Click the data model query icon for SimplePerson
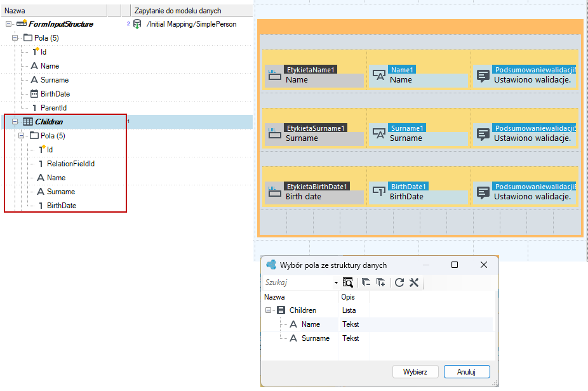The image size is (588, 391). click(137, 24)
